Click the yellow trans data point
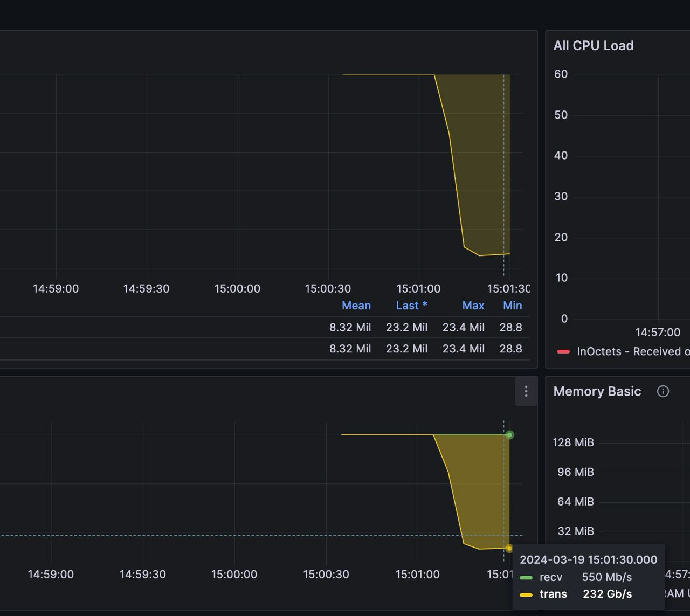 click(509, 549)
